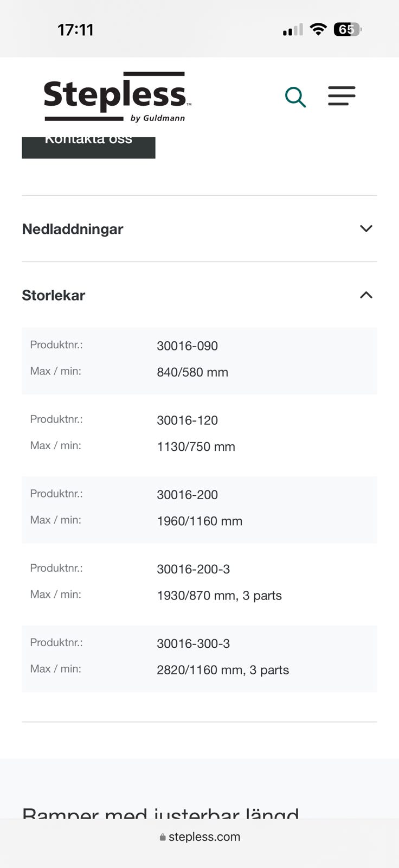This screenshot has height=868, width=399.
Task: Open the hamburger menu
Action: [342, 96]
